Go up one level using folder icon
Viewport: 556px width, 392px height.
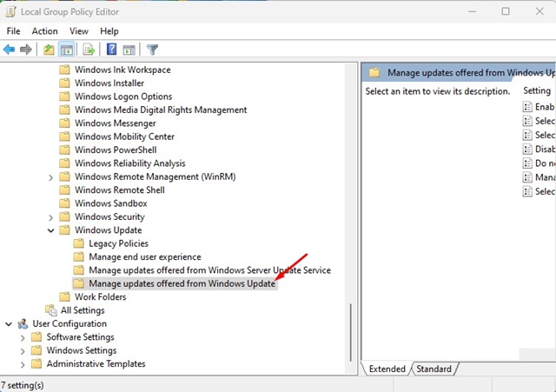(49, 50)
